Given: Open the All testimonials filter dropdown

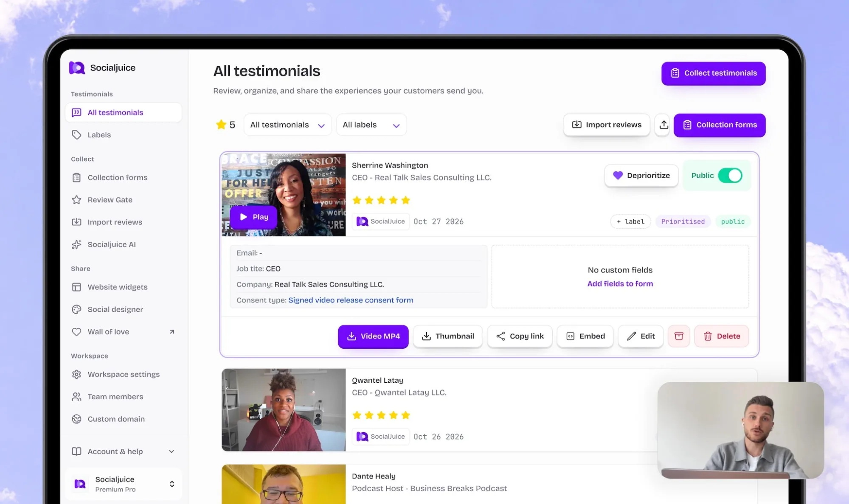Looking at the screenshot, I should 287,125.
